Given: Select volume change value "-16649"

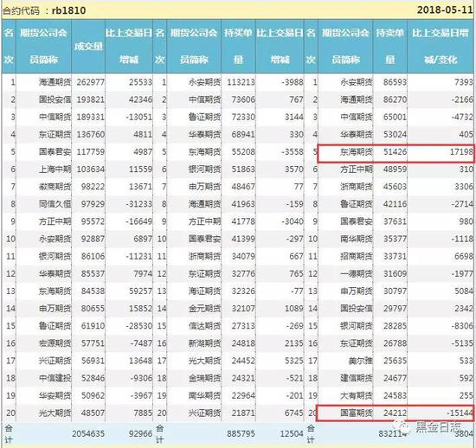Looking at the screenshot, I should click(139, 221).
